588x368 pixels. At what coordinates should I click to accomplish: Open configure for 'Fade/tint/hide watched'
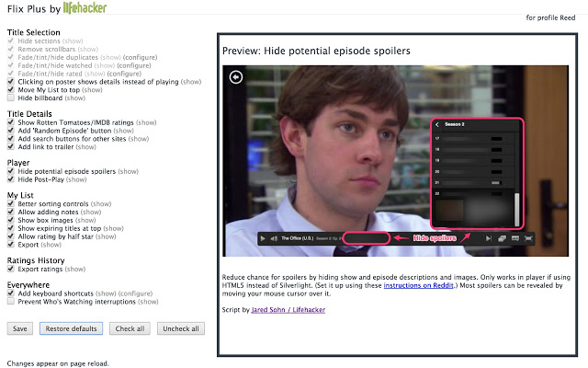tap(134, 65)
